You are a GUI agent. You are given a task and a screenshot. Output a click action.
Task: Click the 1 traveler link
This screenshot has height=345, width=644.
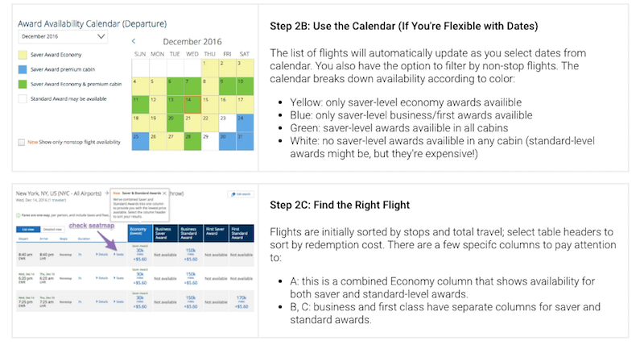click(x=57, y=200)
